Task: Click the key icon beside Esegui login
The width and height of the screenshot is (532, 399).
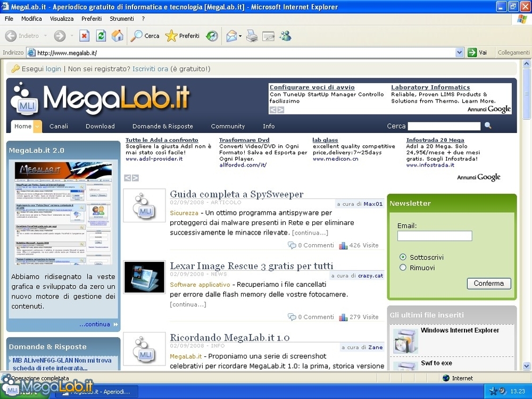Action: coord(15,69)
